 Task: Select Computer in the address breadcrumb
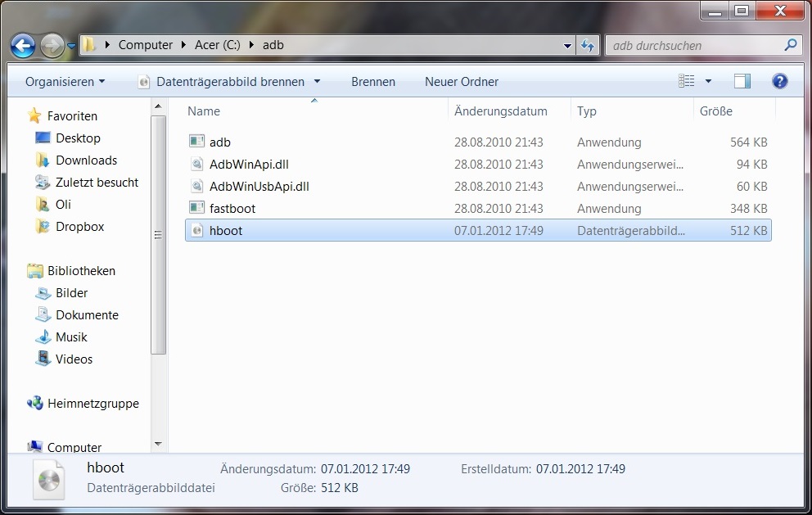pyautogui.click(x=146, y=45)
